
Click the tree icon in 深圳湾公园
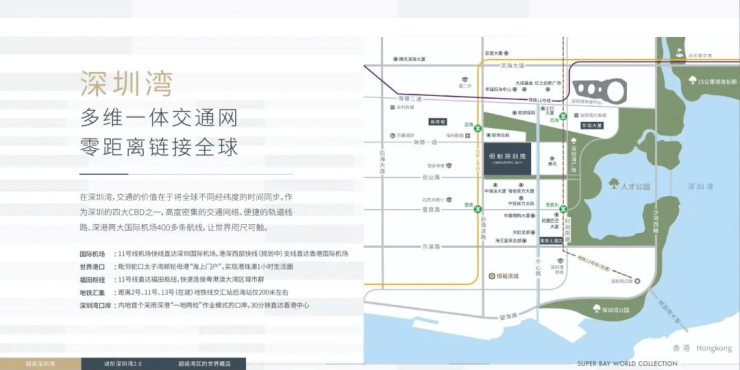pos(597,308)
